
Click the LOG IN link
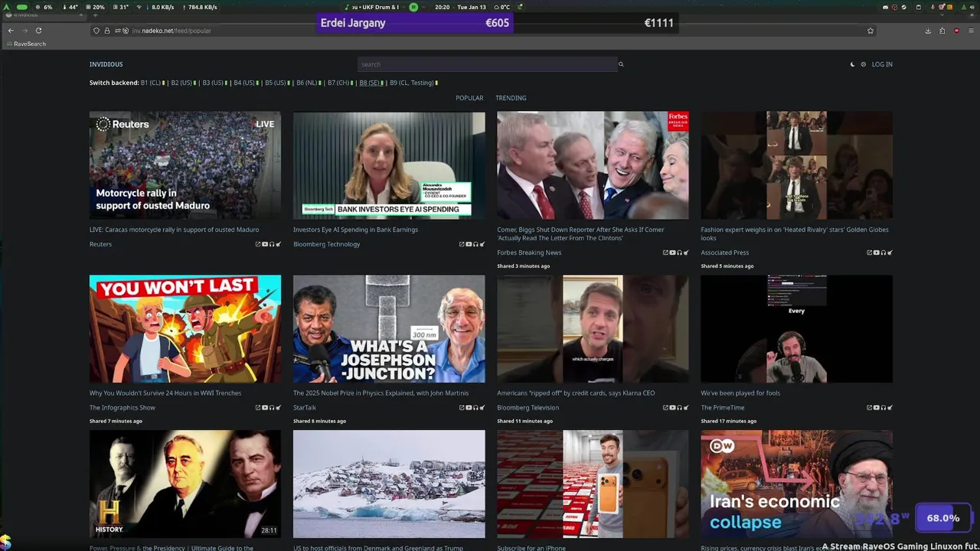pos(882,64)
